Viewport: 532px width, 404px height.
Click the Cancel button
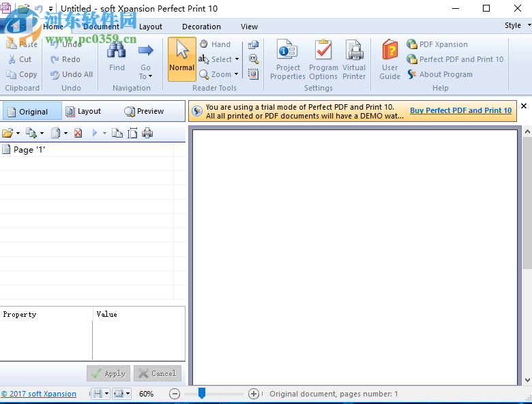click(158, 373)
